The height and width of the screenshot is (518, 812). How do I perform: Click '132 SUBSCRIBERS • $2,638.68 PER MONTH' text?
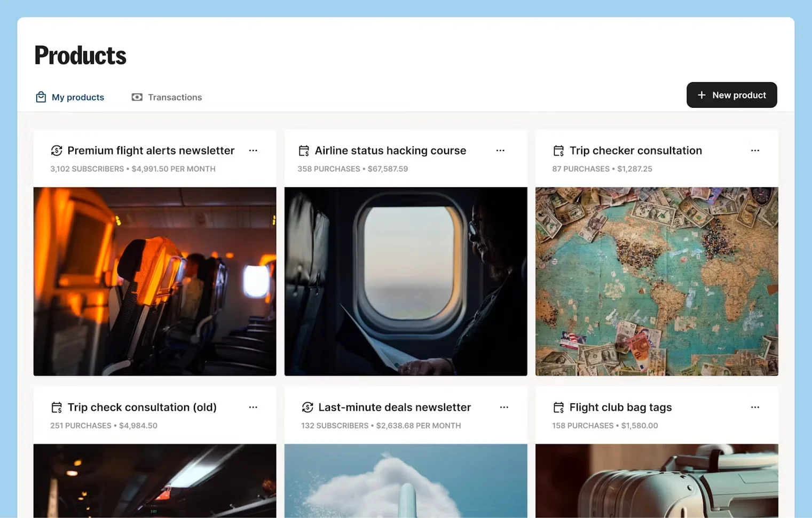(x=381, y=425)
